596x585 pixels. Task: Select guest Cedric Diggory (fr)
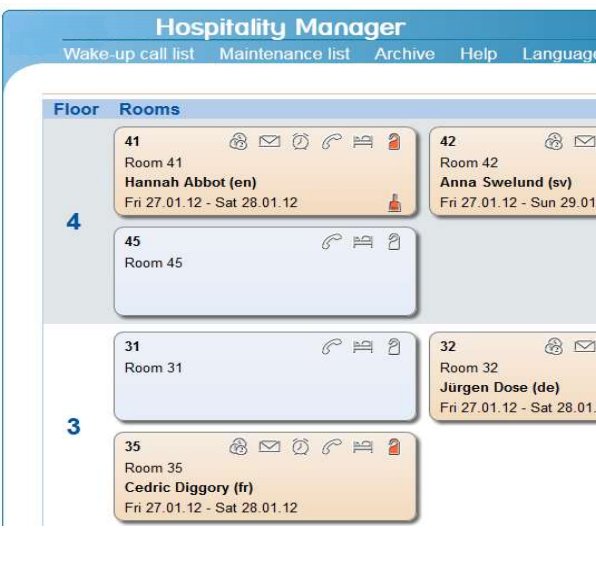[x=189, y=488]
